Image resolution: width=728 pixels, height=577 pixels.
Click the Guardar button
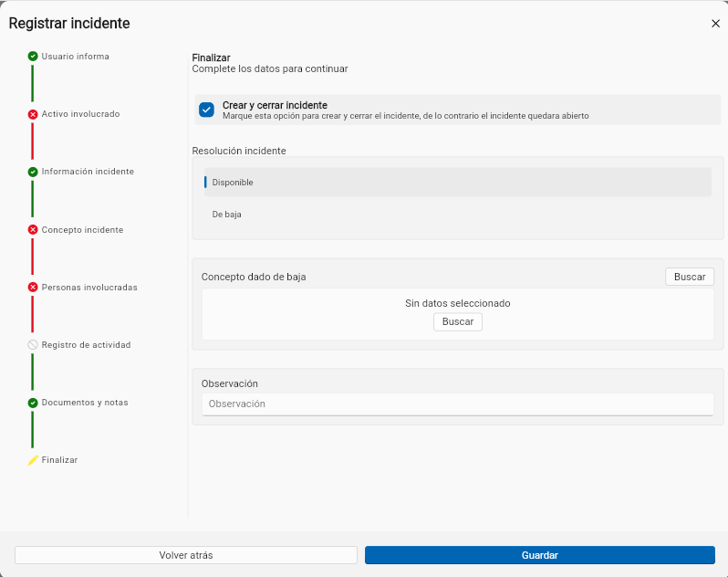(x=540, y=555)
